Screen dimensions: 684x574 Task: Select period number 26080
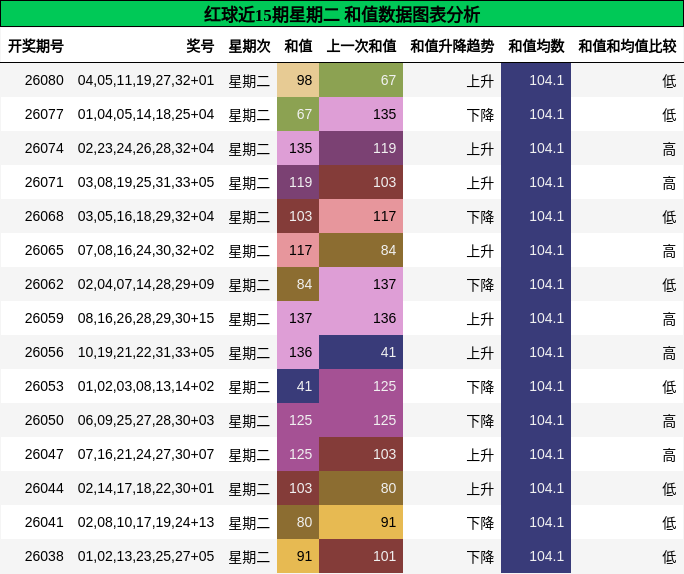(44, 80)
